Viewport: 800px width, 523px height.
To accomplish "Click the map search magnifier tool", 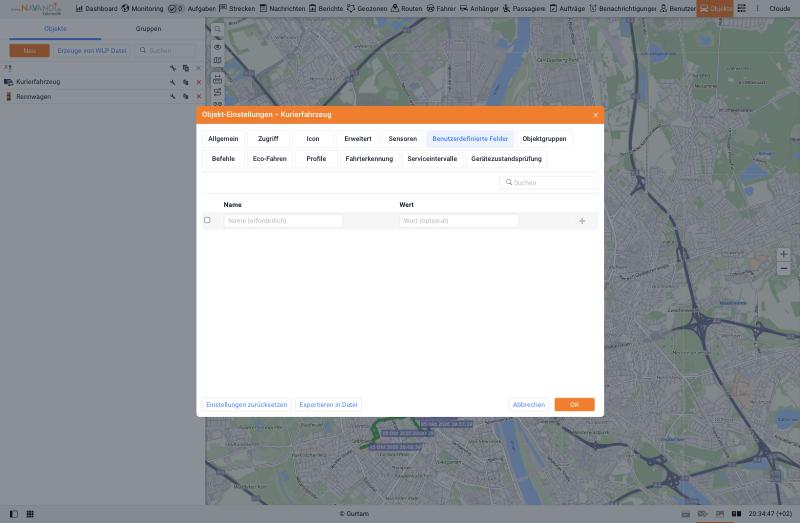I will tap(217, 30).
